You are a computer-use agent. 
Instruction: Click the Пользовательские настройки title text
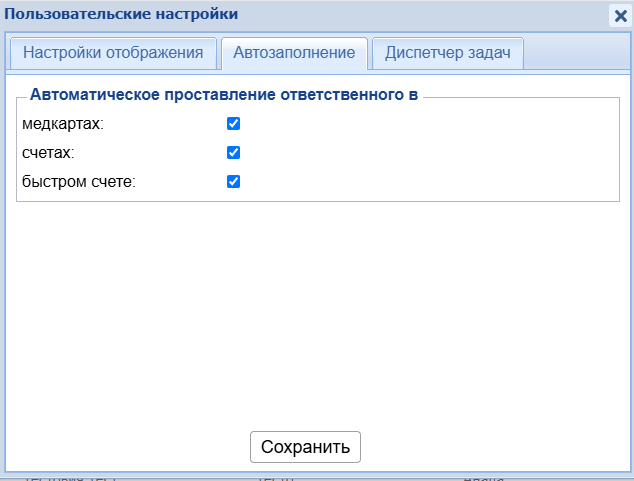[121, 14]
